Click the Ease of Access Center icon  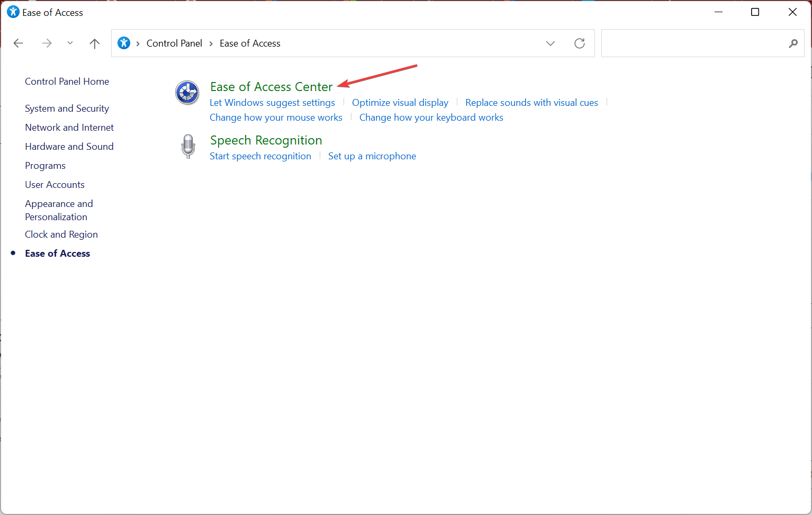pyautogui.click(x=187, y=93)
